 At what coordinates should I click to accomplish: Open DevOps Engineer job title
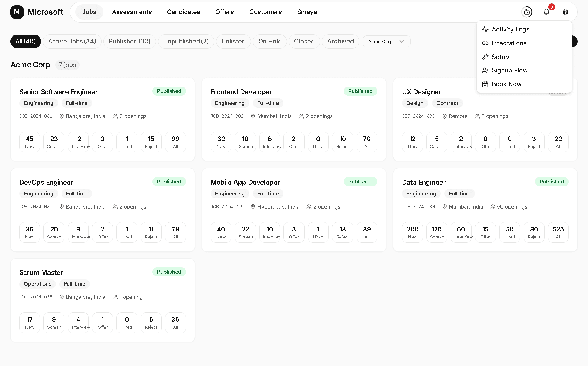[x=46, y=182]
